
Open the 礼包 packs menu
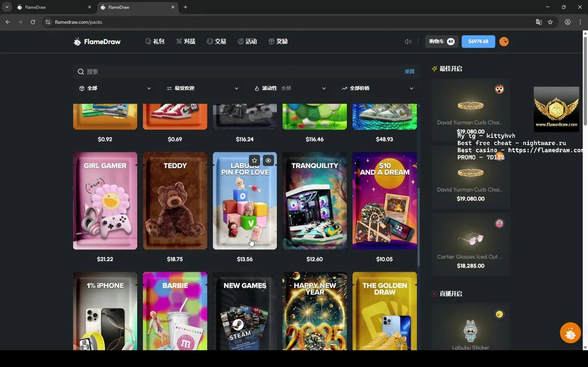point(155,41)
